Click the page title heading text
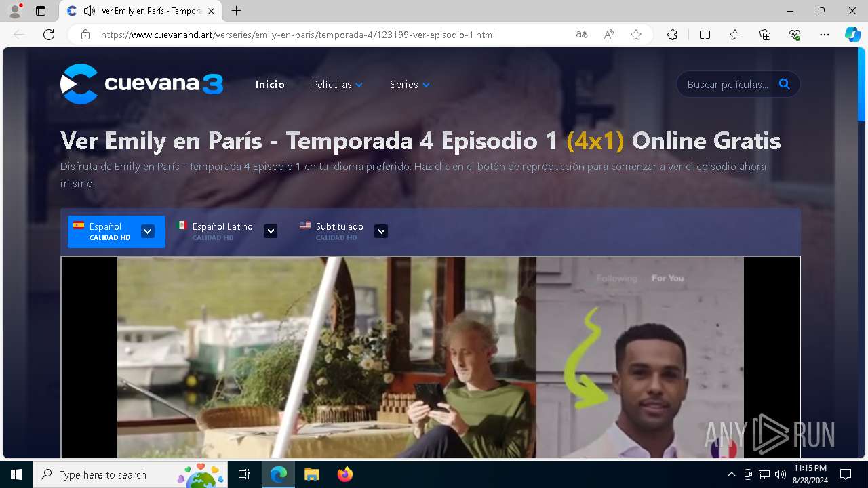Viewport: 868px width, 488px height. [x=420, y=141]
